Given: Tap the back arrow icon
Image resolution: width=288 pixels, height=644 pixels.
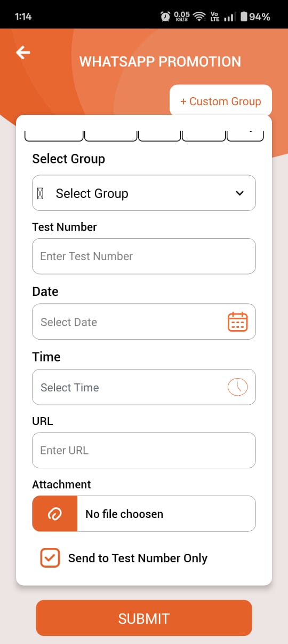Looking at the screenshot, I should pos(23,52).
